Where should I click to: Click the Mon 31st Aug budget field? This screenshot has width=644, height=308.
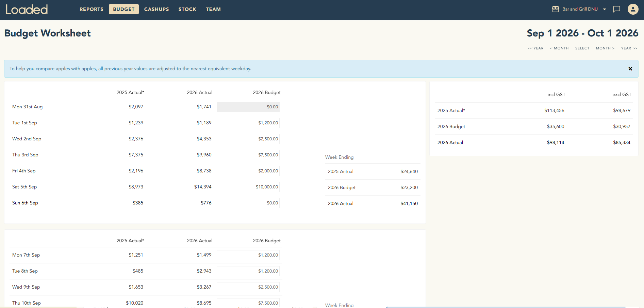pyautogui.click(x=248, y=107)
